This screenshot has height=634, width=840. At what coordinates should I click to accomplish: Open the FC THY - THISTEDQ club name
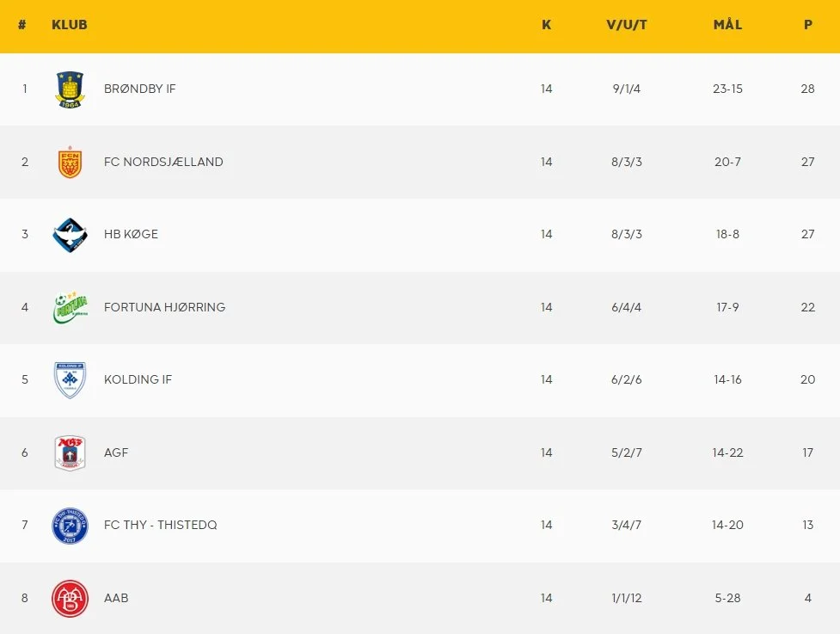coord(160,525)
